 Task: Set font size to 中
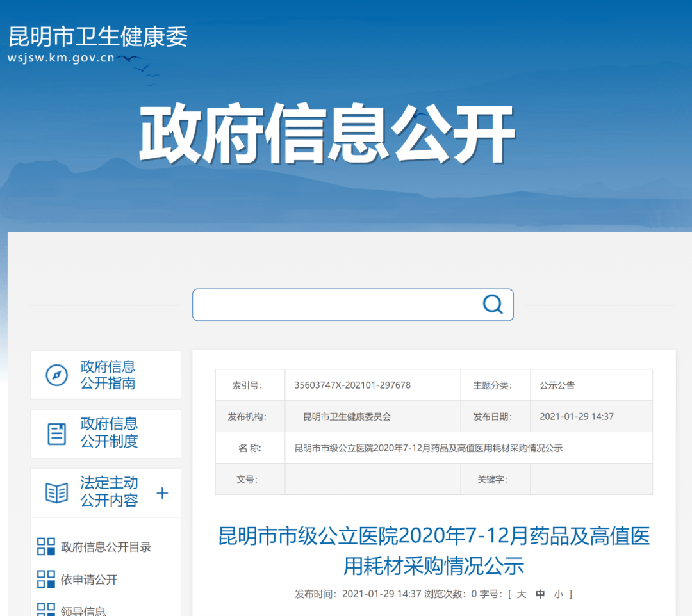540,594
